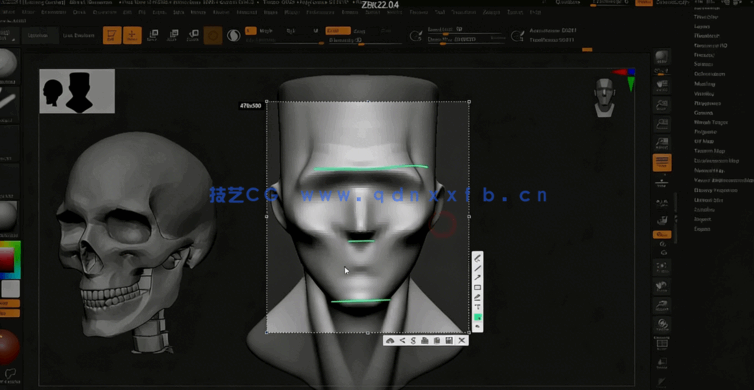Enable the Zsub sculpt mode
The height and width of the screenshot is (390, 754).
tap(359, 31)
